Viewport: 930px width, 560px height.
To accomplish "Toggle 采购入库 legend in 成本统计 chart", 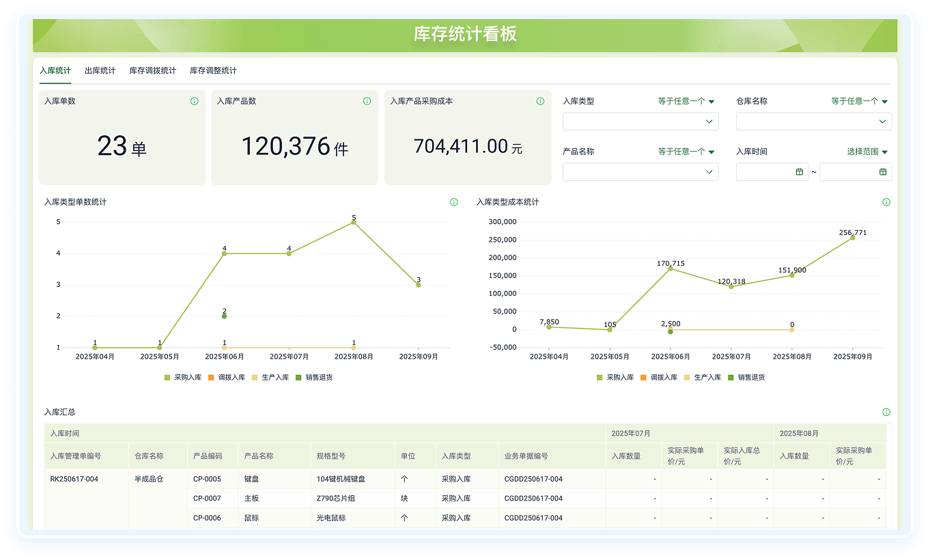I will tap(615, 377).
